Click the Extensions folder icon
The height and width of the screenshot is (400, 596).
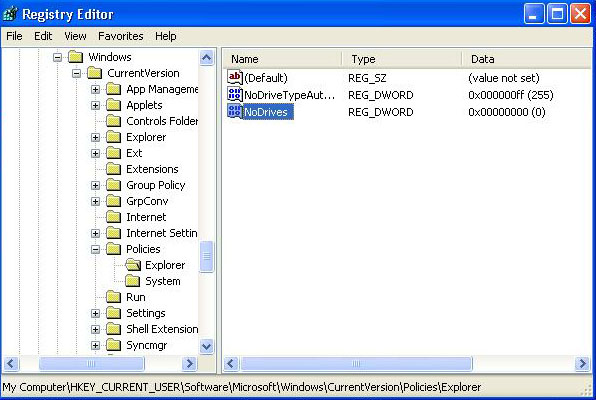[x=113, y=169]
